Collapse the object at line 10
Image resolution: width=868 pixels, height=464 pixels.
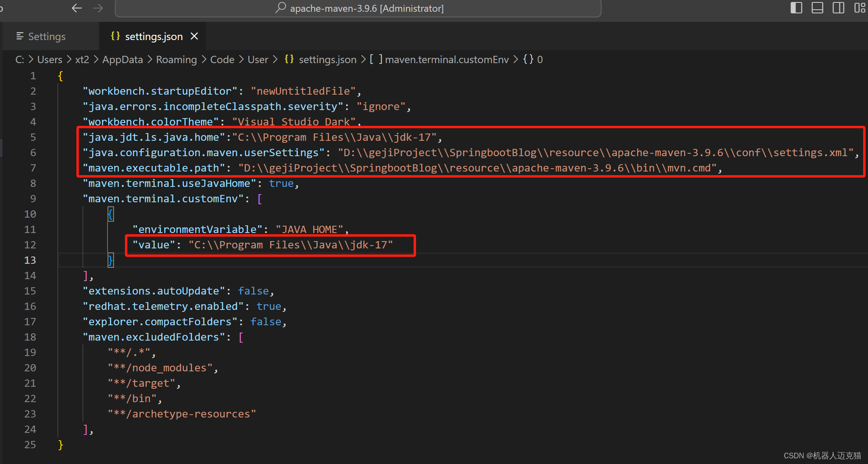click(x=49, y=214)
